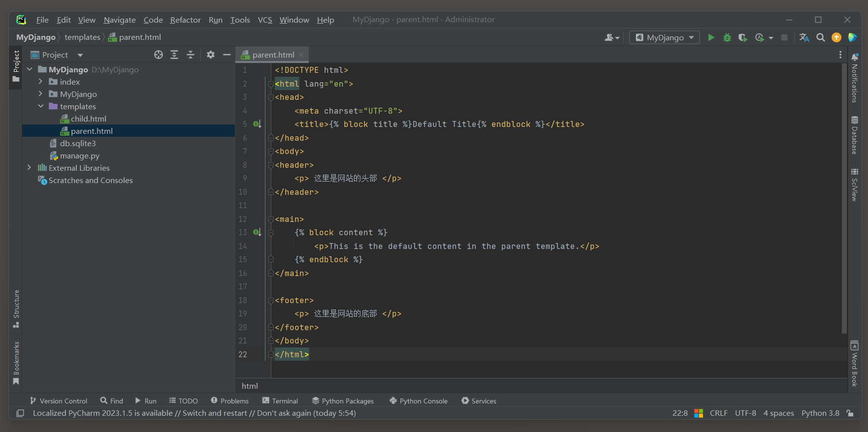Open the SciView side panel
Viewport: 868px width, 432px height.
855,185
